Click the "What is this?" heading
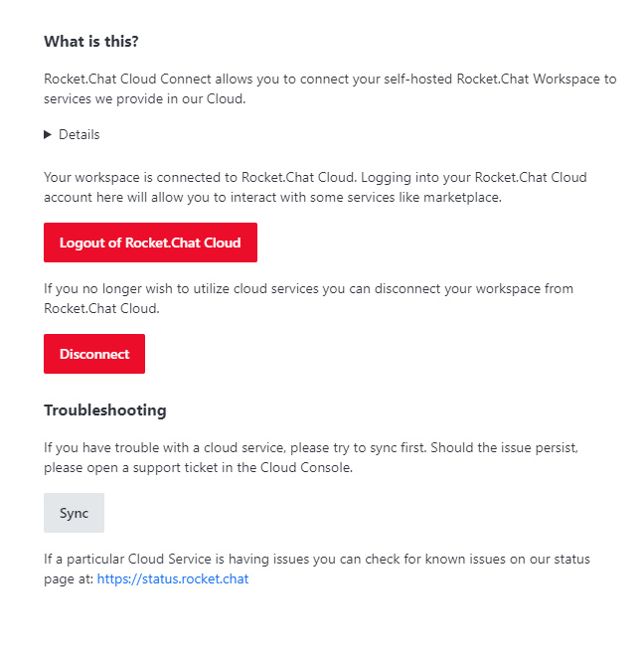The height and width of the screenshot is (654, 644). pyautogui.click(x=91, y=42)
